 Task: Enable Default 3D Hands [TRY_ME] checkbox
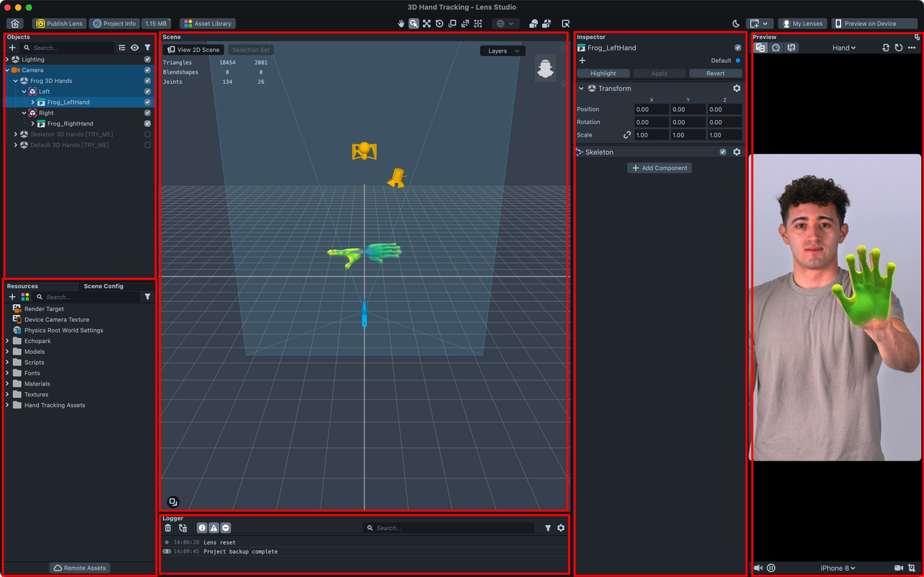[x=147, y=145]
